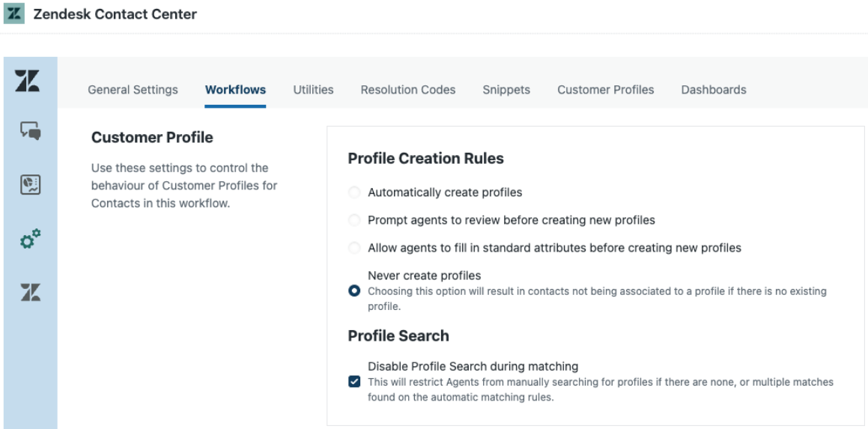Click the Customer Profile heading
The height and width of the screenshot is (429, 868).
coord(152,137)
